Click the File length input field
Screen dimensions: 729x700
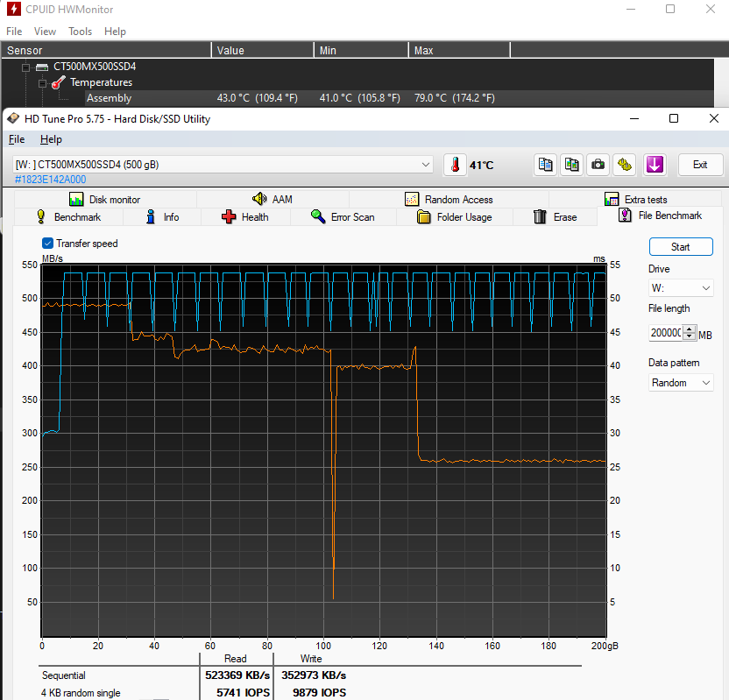coord(666,333)
